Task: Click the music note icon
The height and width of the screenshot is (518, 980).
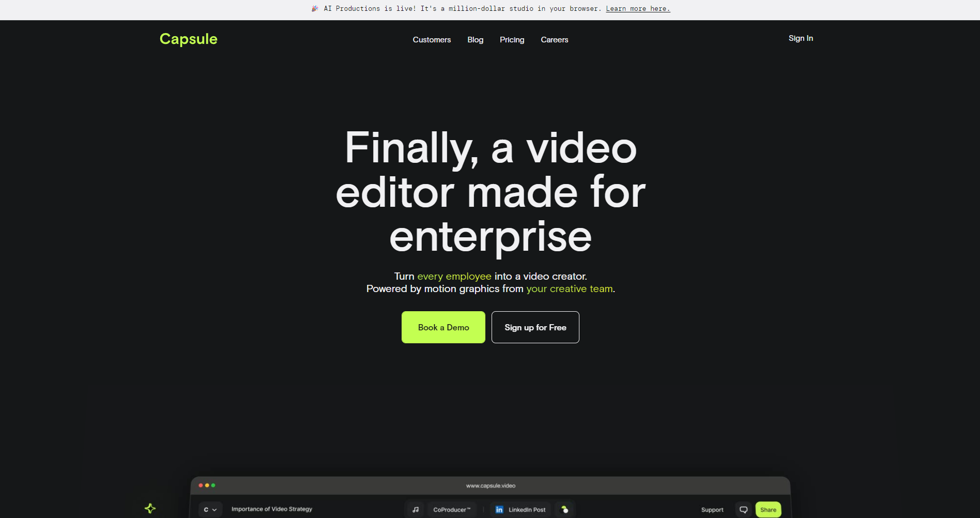Action: [416, 509]
